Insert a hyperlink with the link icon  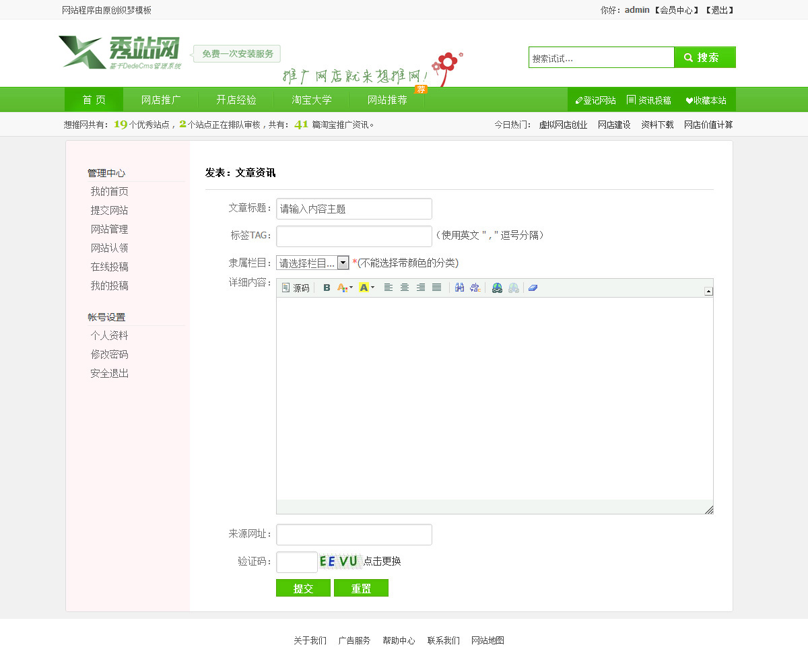coord(497,288)
